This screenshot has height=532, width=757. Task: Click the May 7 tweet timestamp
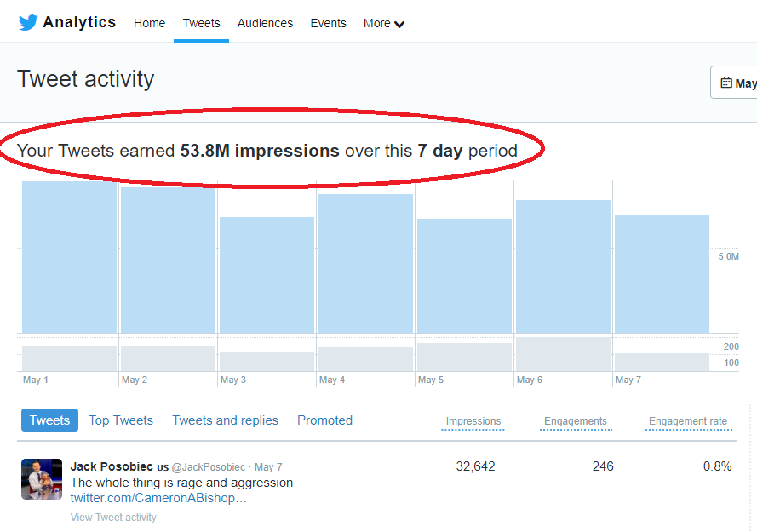click(268, 467)
